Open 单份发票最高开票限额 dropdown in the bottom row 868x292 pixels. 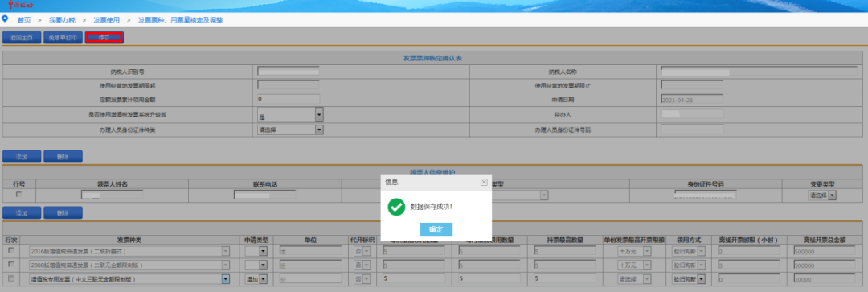pos(634,279)
